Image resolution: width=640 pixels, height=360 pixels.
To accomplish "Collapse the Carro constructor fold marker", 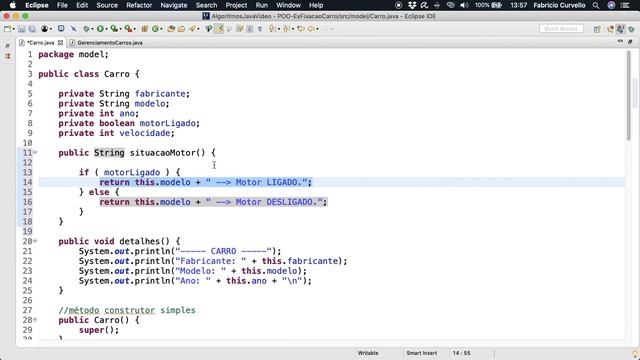I will coord(36,320).
